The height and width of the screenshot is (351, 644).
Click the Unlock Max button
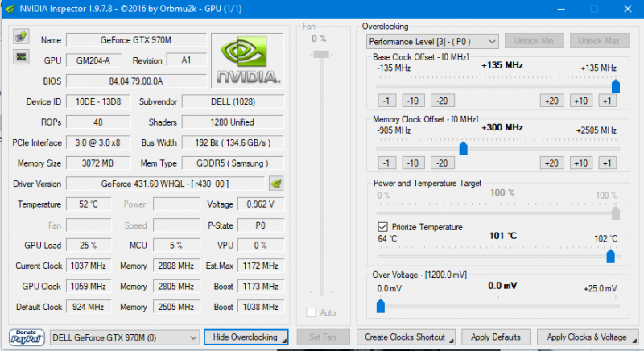tap(599, 41)
